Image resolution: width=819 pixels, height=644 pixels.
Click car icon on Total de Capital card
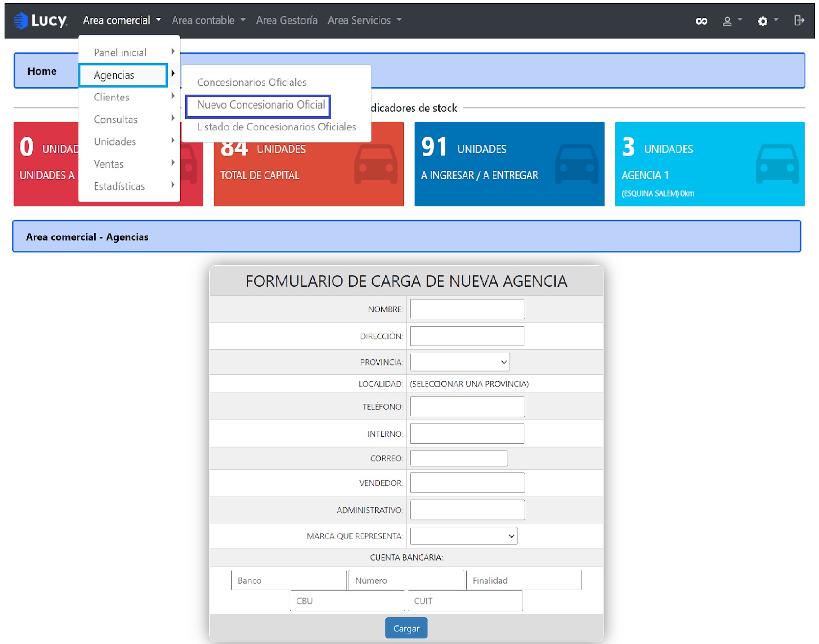click(376, 164)
